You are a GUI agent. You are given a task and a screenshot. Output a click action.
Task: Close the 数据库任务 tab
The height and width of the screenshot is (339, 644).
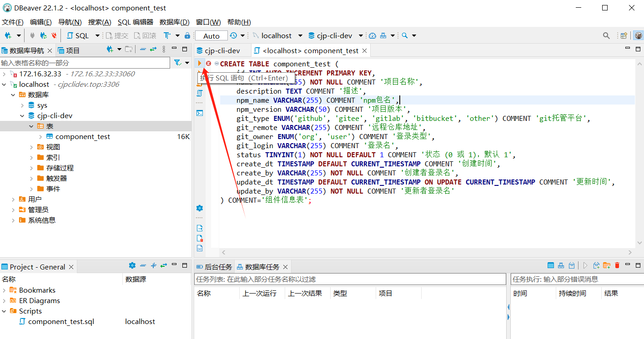click(286, 267)
